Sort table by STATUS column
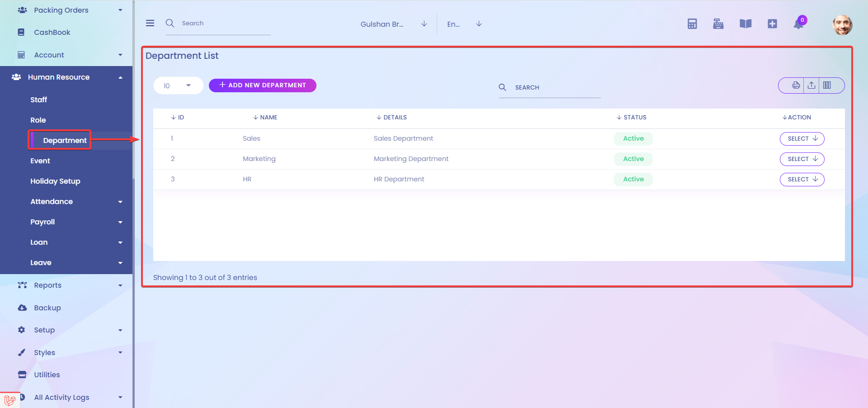The image size is (868, 408). (x=631, y=117)
